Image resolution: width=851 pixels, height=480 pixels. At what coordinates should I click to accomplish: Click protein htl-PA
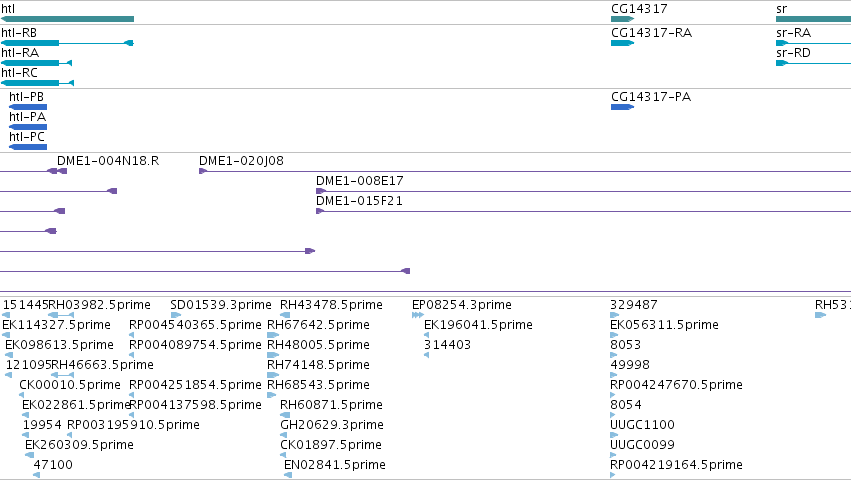pyautogui.click(x=28, y=127)
